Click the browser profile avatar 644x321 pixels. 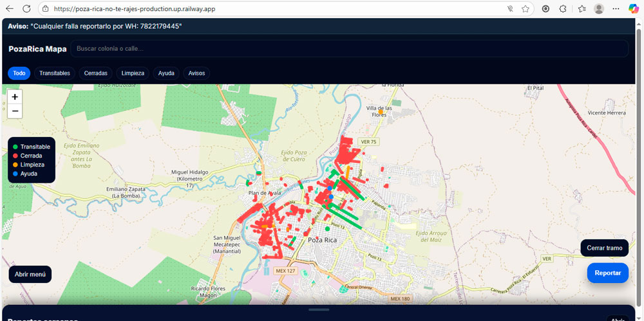pyautogui.click(x=599, y=9)
